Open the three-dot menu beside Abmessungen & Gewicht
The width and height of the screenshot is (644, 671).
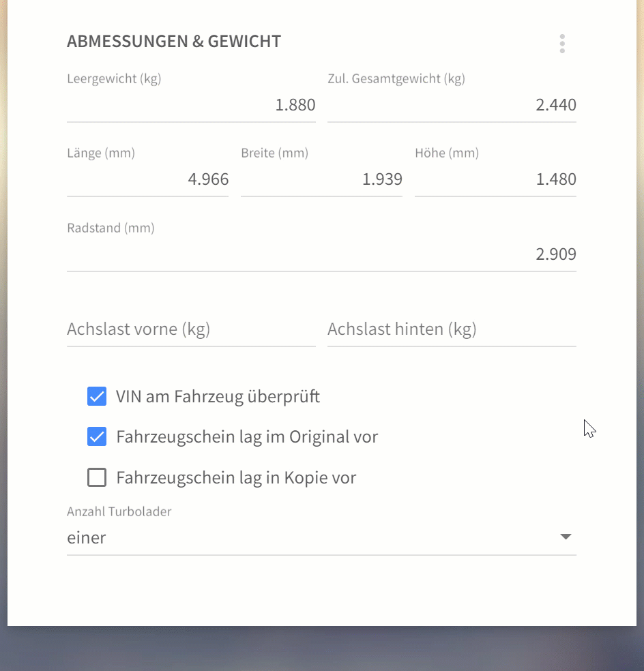click(x=562, y=44)
